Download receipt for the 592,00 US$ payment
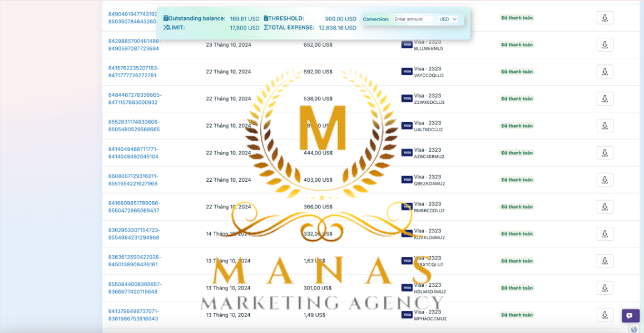 [x=605, y=72]
